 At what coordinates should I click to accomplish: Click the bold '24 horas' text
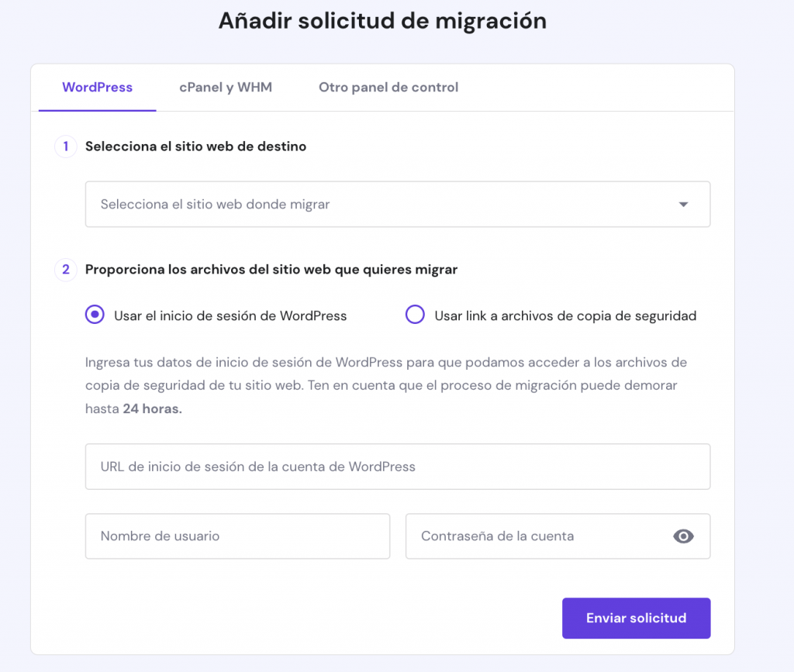tap(152, 409)
